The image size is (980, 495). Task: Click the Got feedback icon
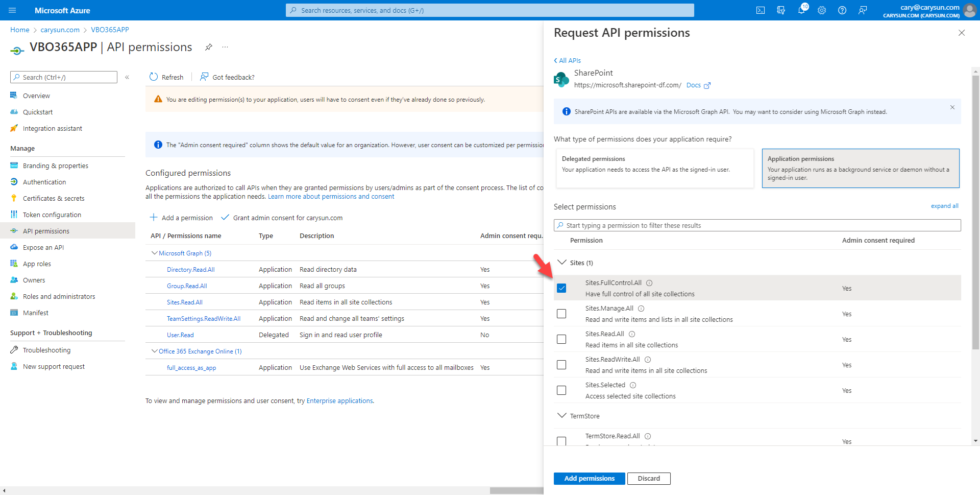204,77
